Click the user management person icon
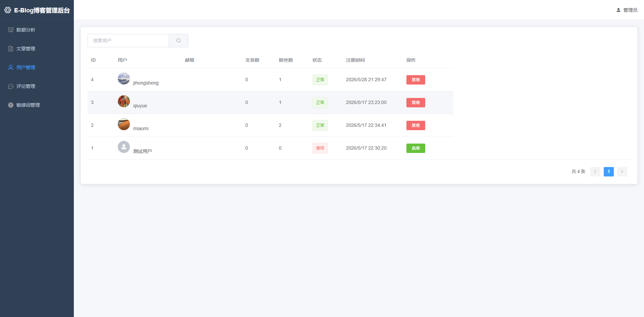This screenshot has width=644, height=317. click(11, 67)
